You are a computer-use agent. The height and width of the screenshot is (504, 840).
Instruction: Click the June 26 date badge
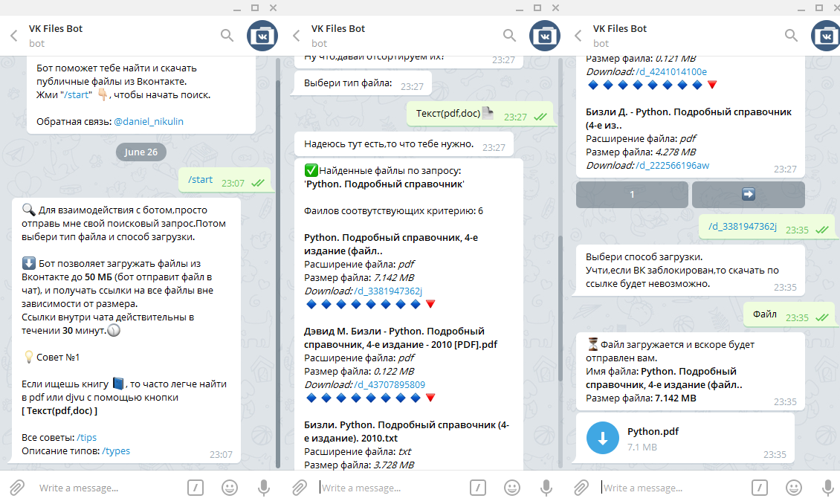[141, 152]
